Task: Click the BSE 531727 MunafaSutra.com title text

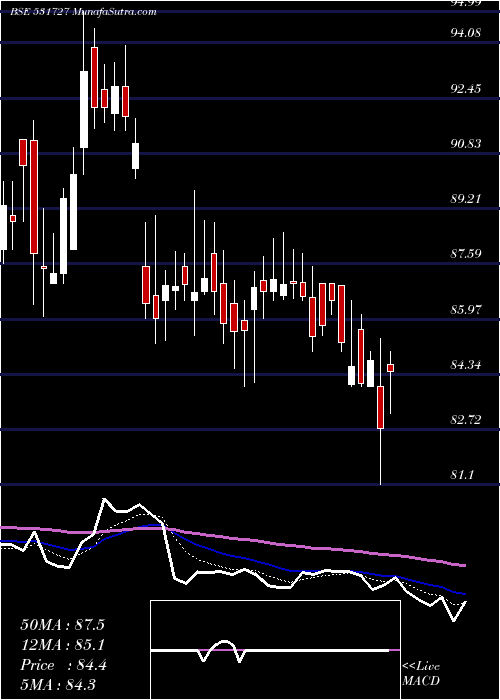Action: [83, 12]
